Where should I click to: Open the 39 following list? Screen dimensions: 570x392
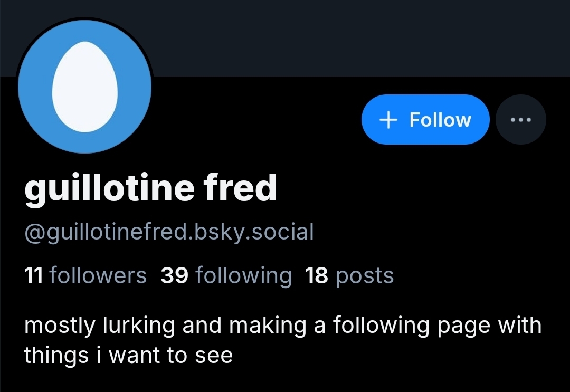tap(226, 275)
